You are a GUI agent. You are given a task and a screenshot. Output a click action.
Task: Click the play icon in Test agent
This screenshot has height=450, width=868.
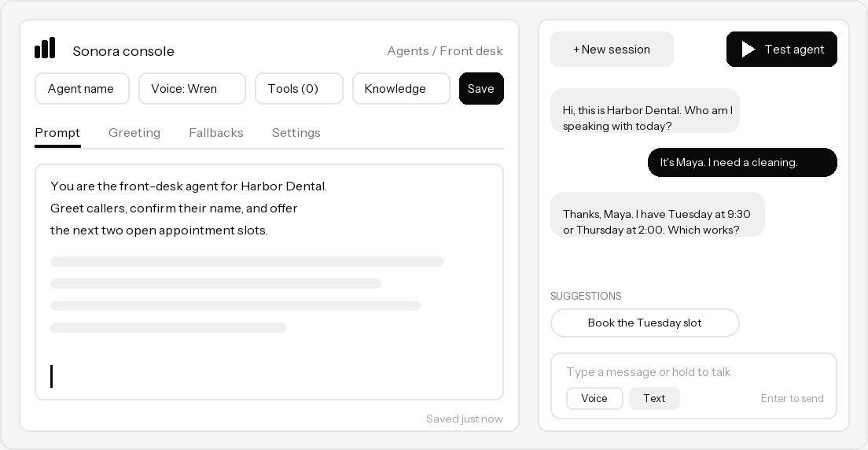[x=748, y=50]
